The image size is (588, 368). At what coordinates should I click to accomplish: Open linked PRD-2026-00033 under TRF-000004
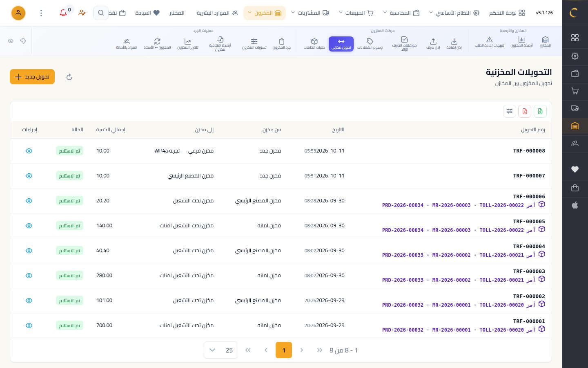tap(403, 255)
